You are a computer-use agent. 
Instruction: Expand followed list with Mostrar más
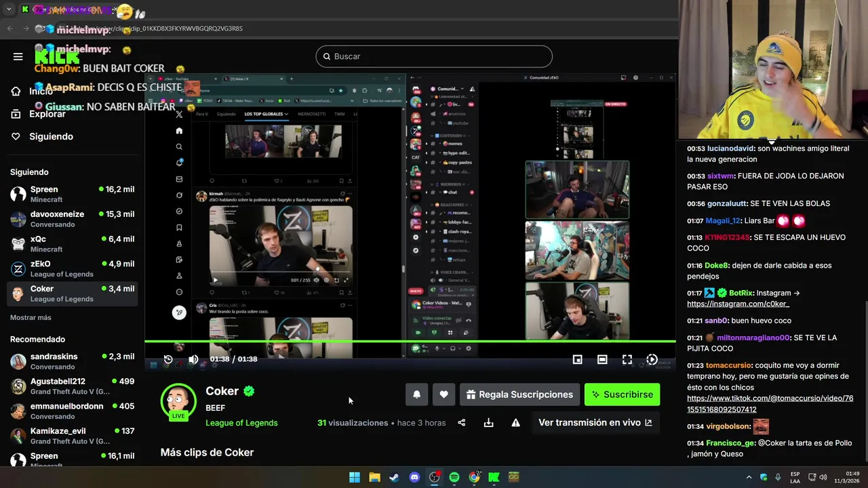[x=31, y=317]
